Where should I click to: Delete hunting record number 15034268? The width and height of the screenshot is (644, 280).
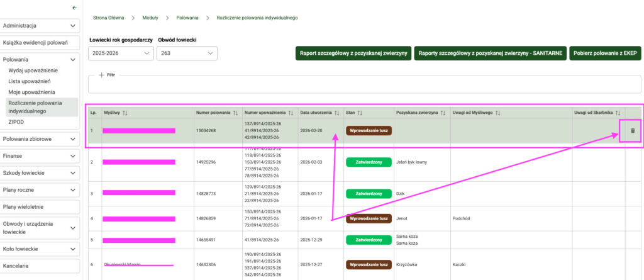click(x=632, y=131)
